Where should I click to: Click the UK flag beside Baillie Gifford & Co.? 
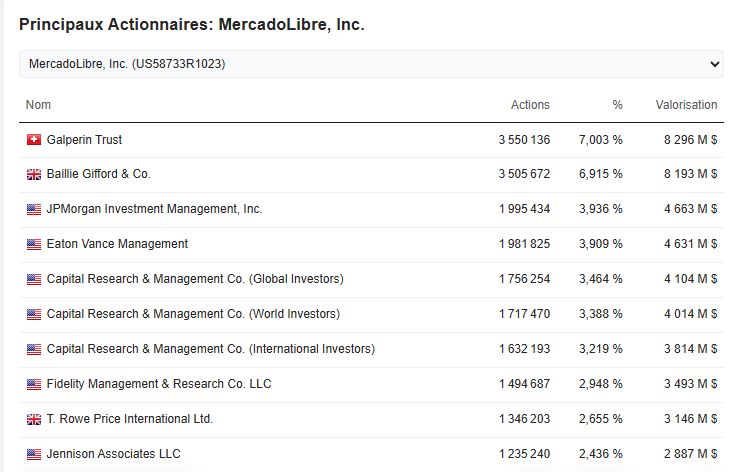click(x=34, y=175)
